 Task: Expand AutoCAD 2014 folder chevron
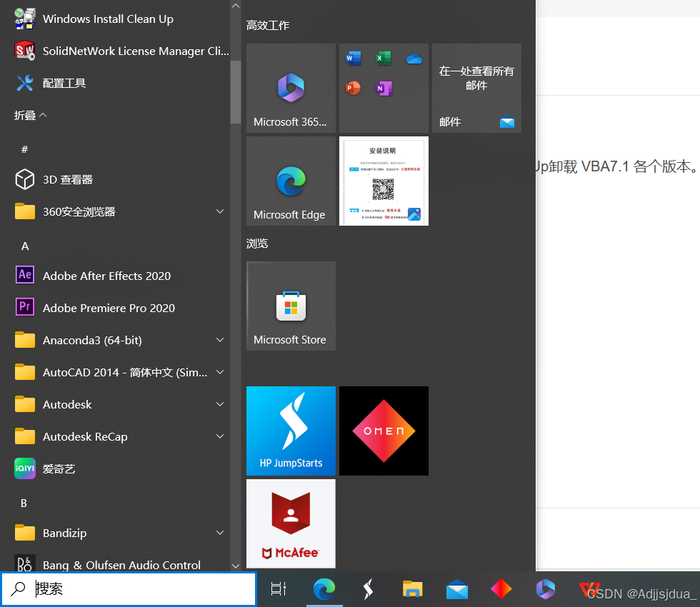point(220,372)
